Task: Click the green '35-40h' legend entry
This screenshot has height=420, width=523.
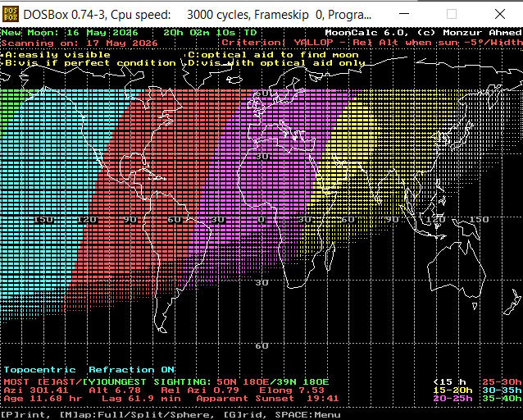Action: tap(502, 399)
